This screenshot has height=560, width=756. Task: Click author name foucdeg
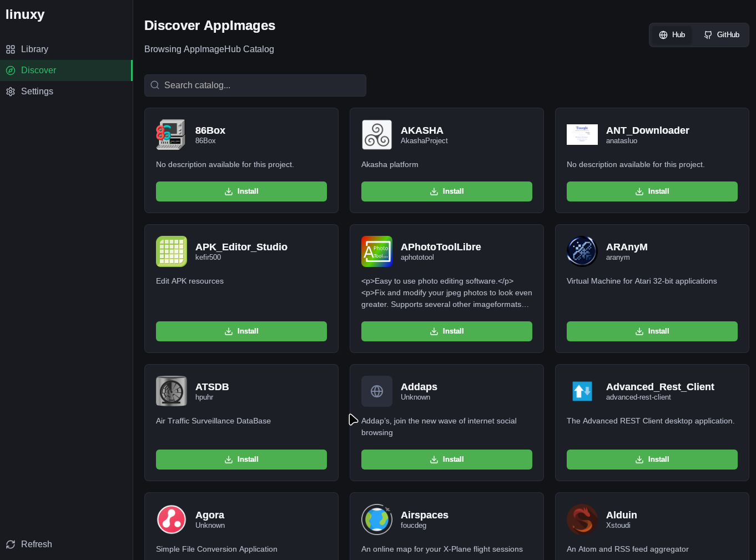click(x=414, y=526)
